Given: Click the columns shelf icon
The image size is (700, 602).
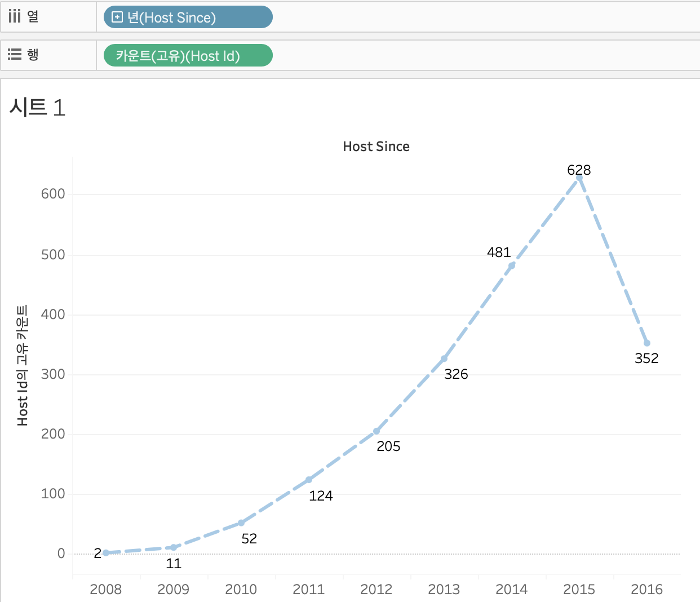Looking at the screenshot, I should coord(15,16).
